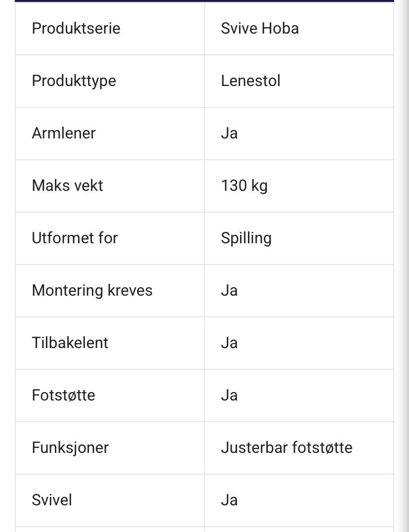Click the Utformet for label
The image size is (409, 532).
point(75,238)
